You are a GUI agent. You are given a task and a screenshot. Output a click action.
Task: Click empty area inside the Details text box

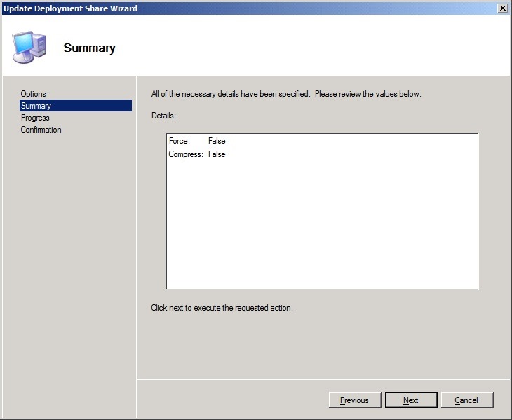coord(322,224)
